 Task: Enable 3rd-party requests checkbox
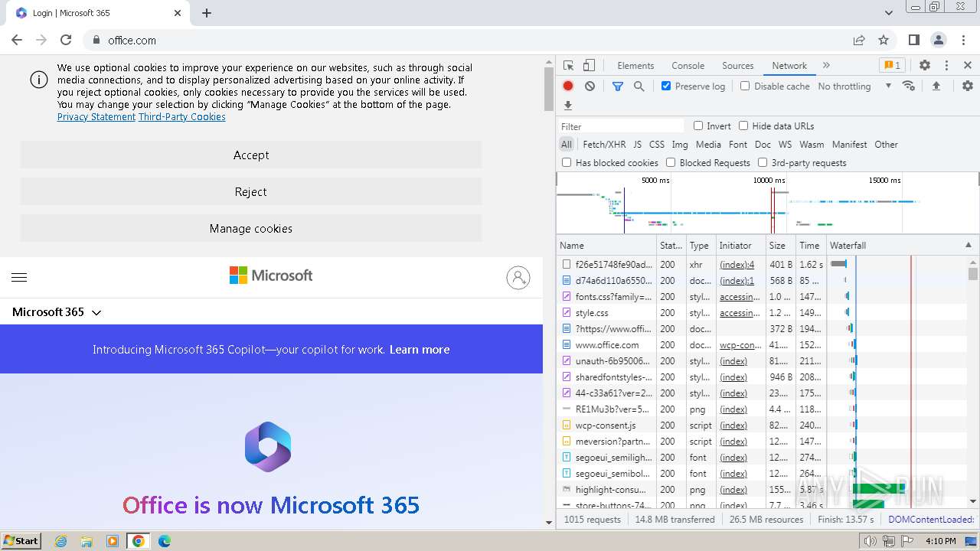coord(763,163)
